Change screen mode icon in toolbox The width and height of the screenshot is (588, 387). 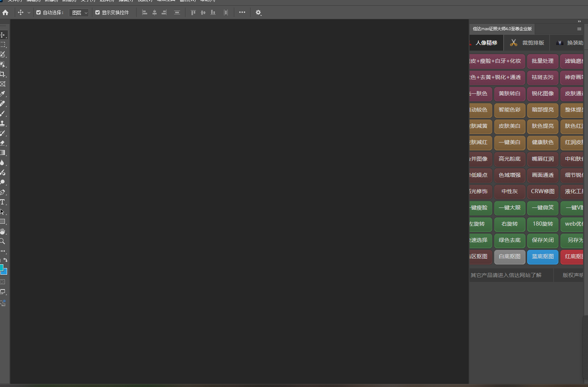(3, 292)
